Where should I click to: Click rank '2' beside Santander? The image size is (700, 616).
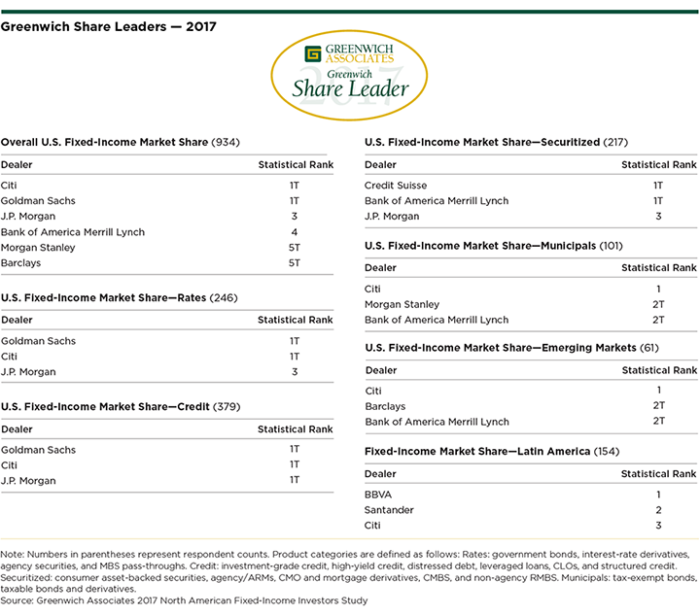[658, 510]
